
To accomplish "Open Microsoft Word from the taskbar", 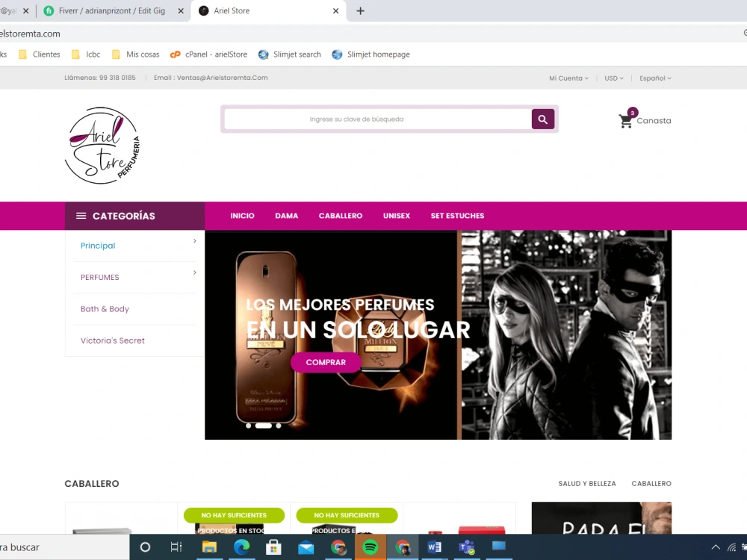I will tap(435, 547).
